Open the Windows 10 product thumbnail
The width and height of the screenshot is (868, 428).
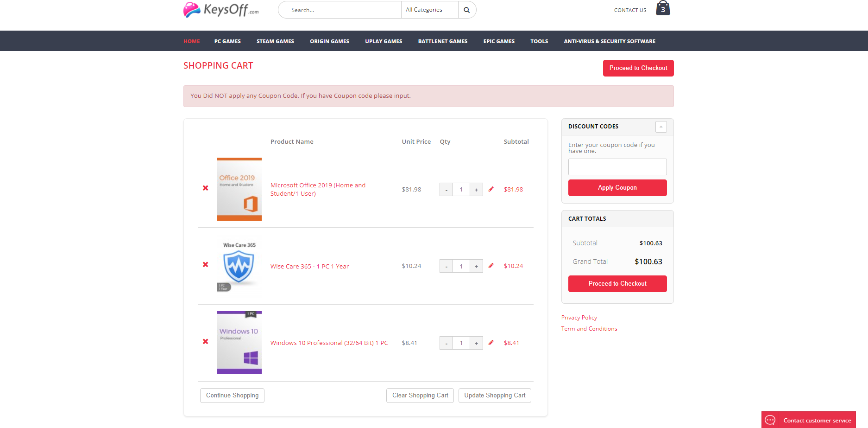239,343
